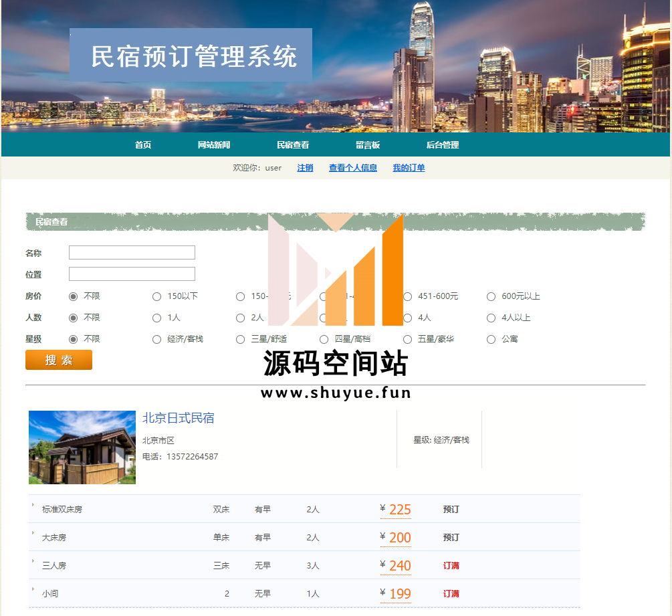Open the 北京日式民宿 listing title link

click(x=179, y=418)
